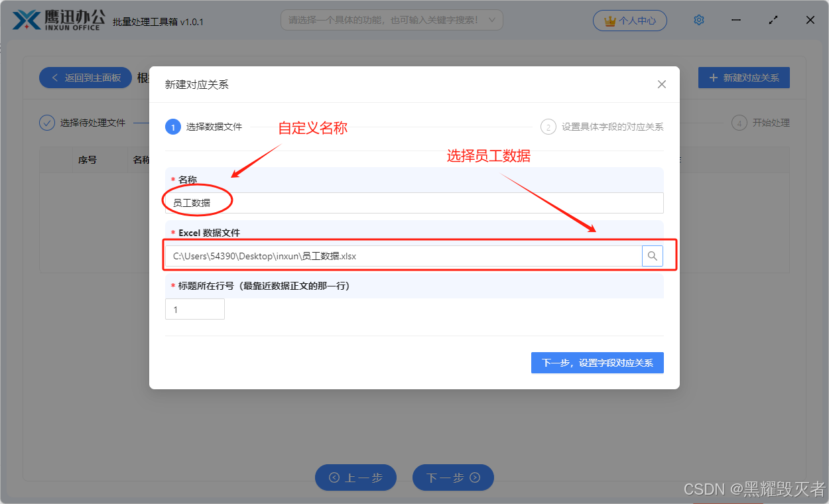Viewport: 829px width, 504px height.
Task: Select step 2 设置具体字段的对应关系
Action: click(602, 127)
